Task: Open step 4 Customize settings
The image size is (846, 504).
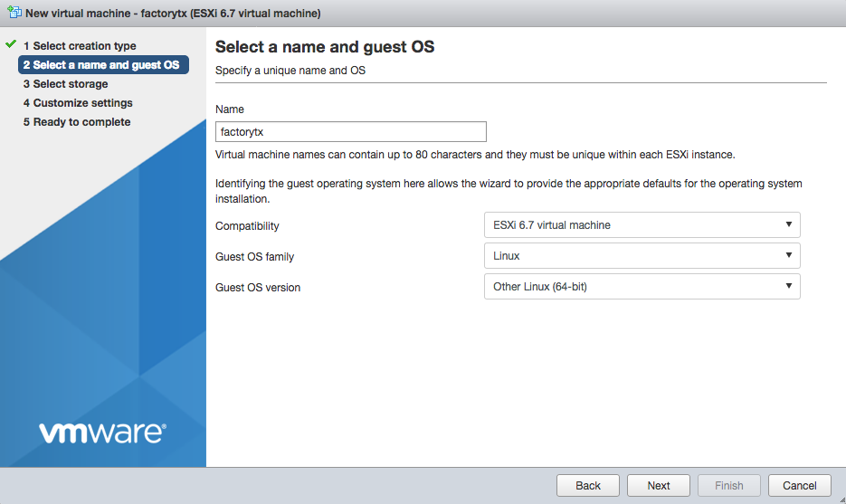Action: tap(78, 103)
